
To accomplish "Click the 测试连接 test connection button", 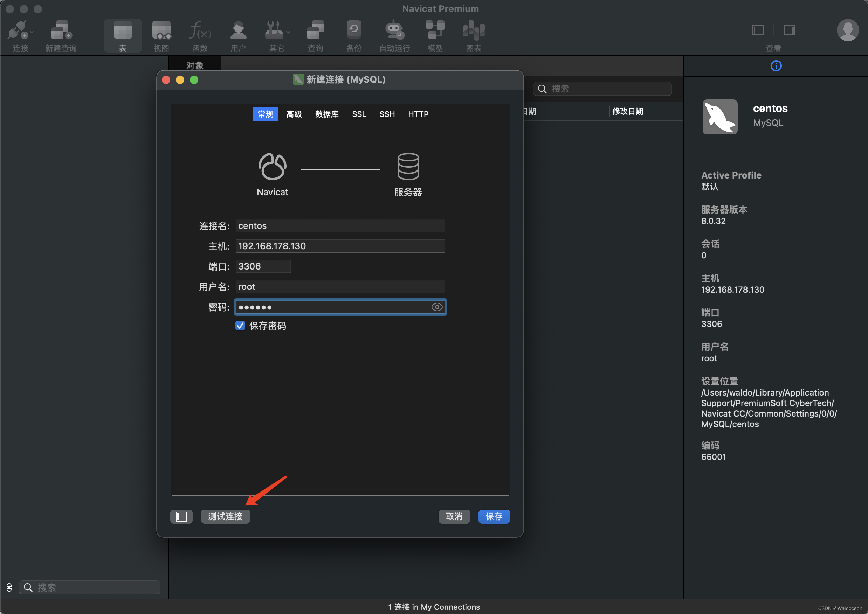I will pyautogui.click(x=226, y=516).
